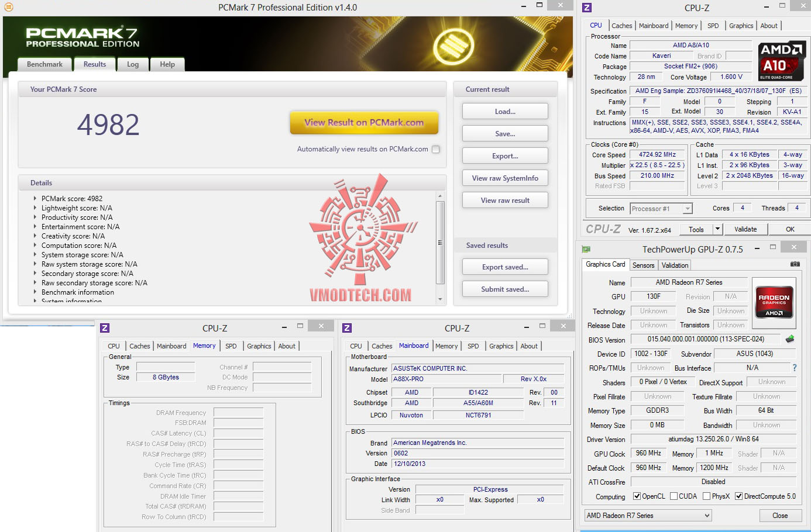Expand the Entertainment score detail row
Screen dimensions: 811x532
click(x=35, y=227)
